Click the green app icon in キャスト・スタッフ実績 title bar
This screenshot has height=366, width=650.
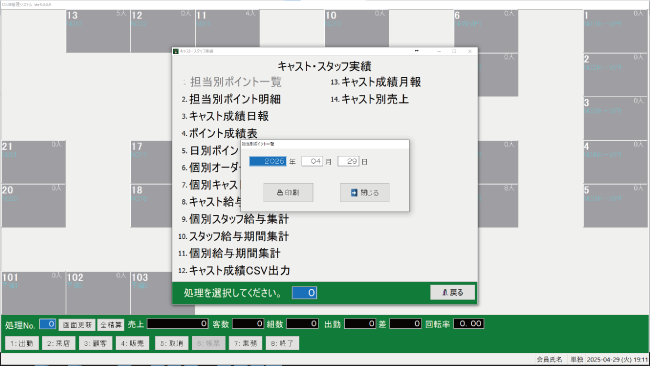tap(176, 51)
